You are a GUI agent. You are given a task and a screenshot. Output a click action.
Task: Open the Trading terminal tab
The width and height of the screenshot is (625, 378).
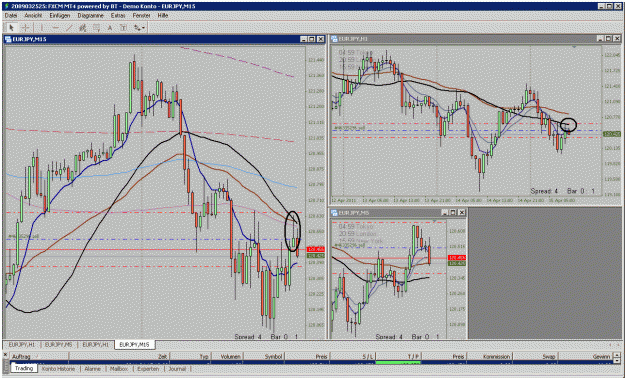coord(24,368)
